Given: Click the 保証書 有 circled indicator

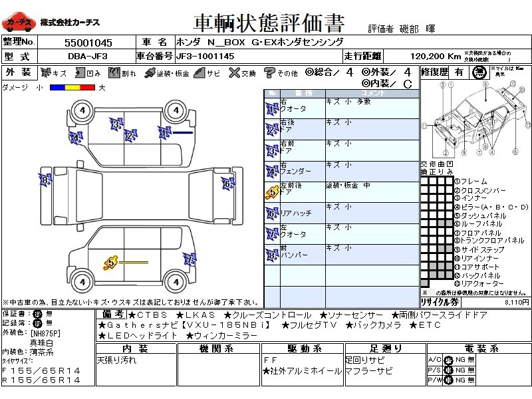Looking at the screenshot, I should pyautogui.click(x=39, y=314).
